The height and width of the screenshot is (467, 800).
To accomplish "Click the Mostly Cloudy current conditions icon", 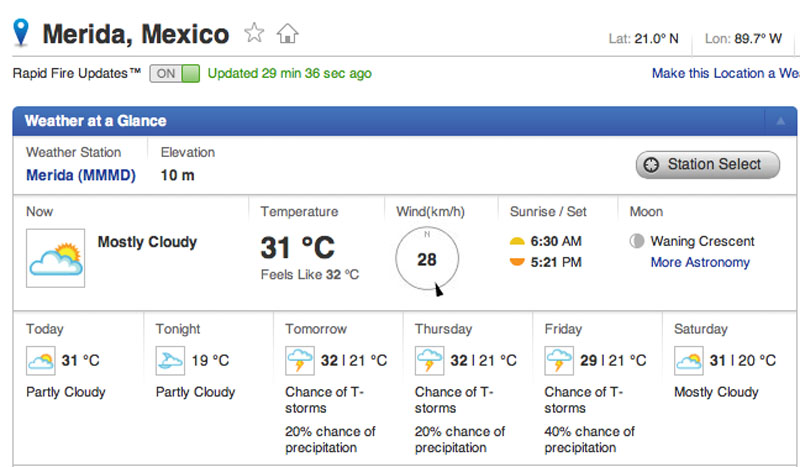I will coord(56,258).
